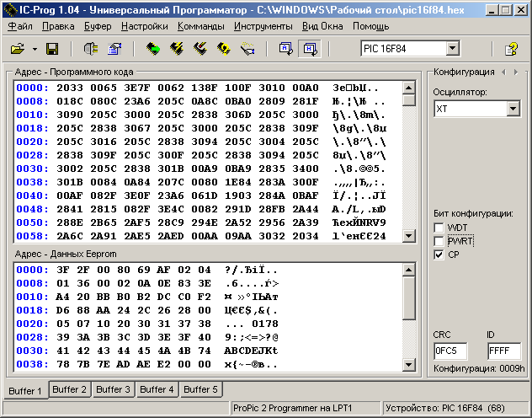
Task: Click the program code scrollbar thumb
Action: 409,100
